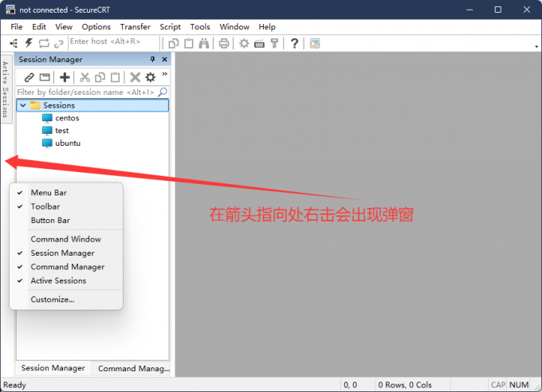This screenshot has height=392, width=542.
Task: Switch to the Session Manager bottom tab
Action: coord(53,368)
